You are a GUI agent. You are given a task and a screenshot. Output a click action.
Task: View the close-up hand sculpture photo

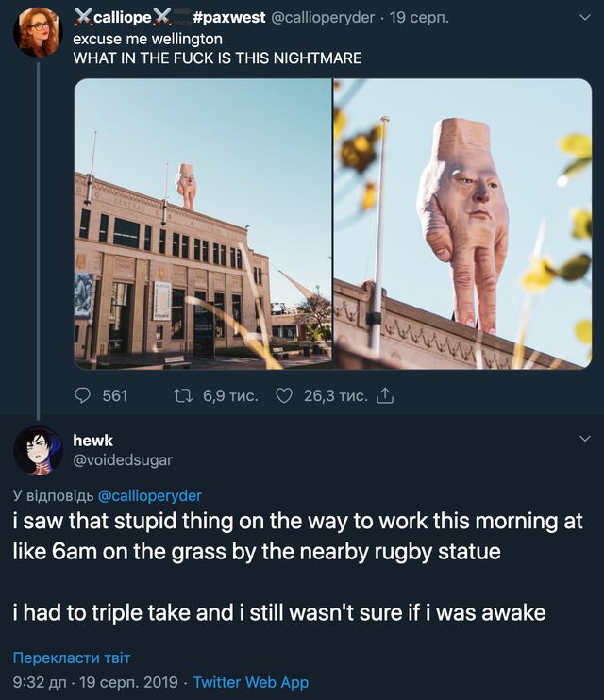(462, 224)
